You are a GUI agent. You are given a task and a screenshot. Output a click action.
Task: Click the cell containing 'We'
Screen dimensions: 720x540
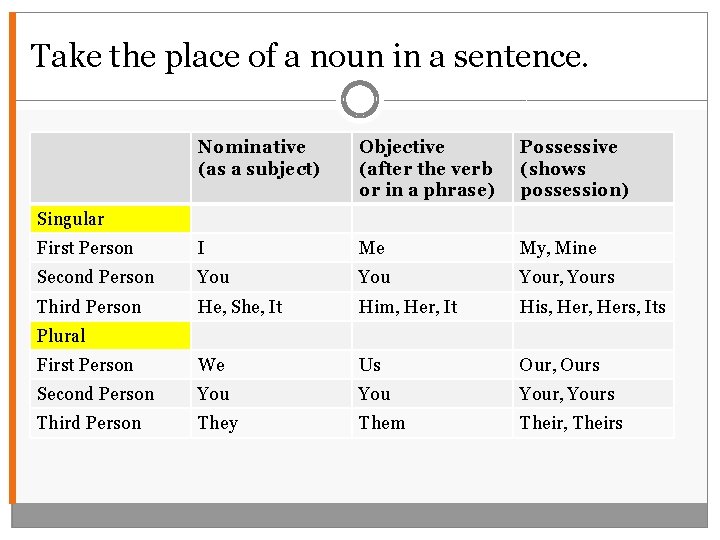(x=271, y=365)
